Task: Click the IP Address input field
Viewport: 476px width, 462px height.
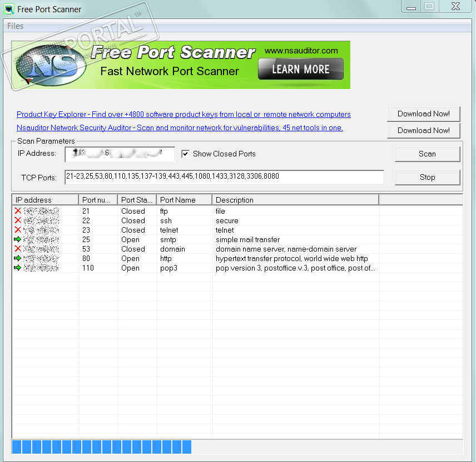Action: tap(120, 154)
